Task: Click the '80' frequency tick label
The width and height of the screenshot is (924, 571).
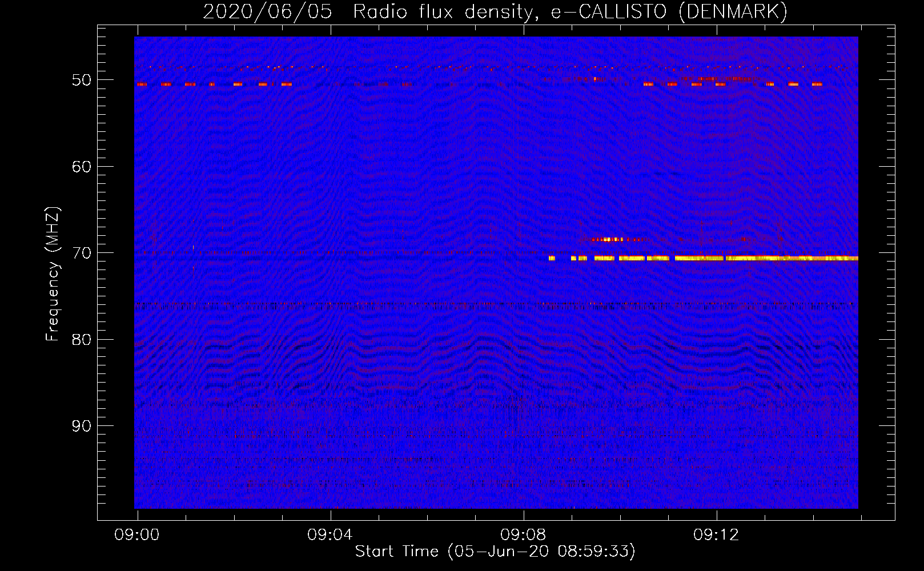Action: point(82,340)
